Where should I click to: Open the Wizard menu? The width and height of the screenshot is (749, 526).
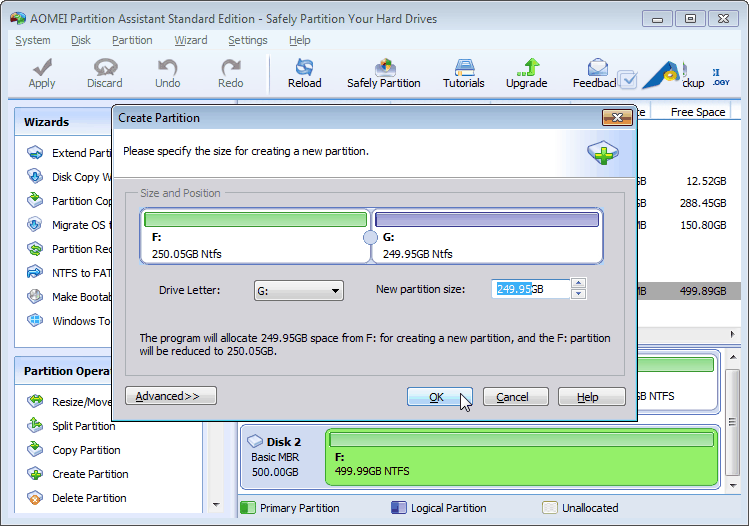[191, 41]
